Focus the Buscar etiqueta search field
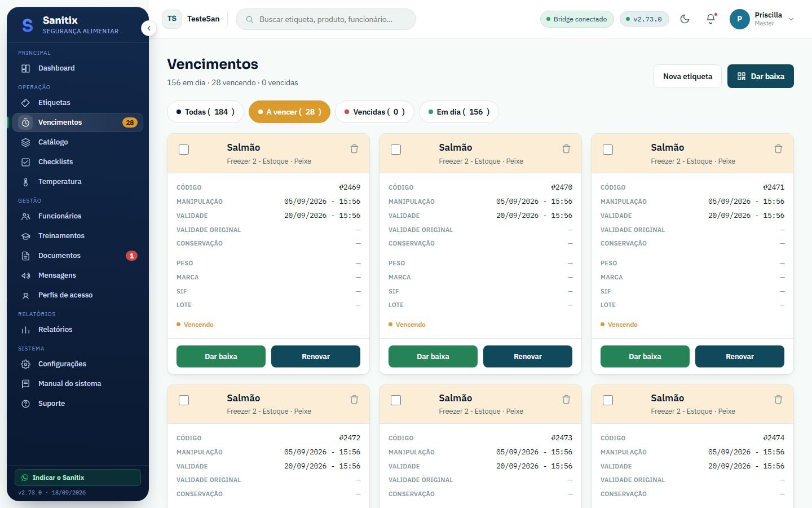 coord(326,19)
